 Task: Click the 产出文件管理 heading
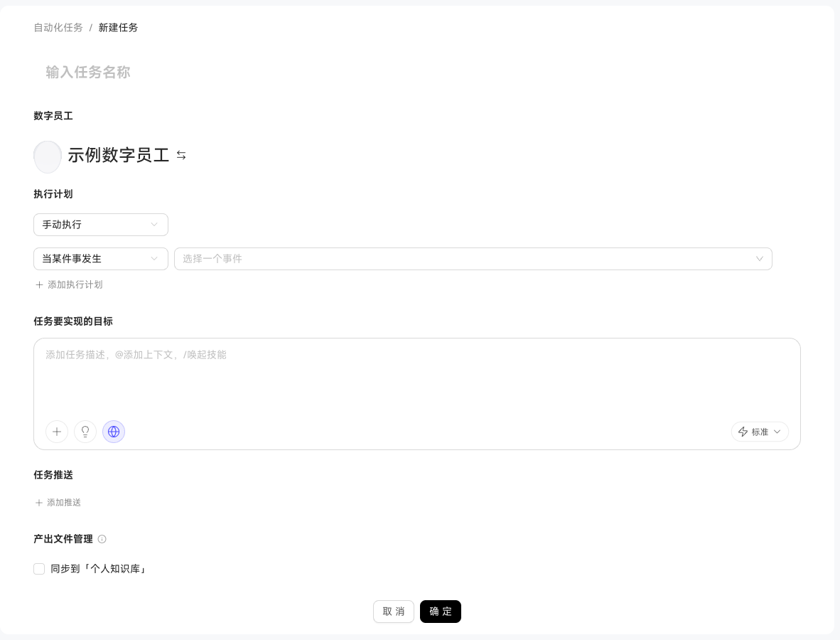63,539
